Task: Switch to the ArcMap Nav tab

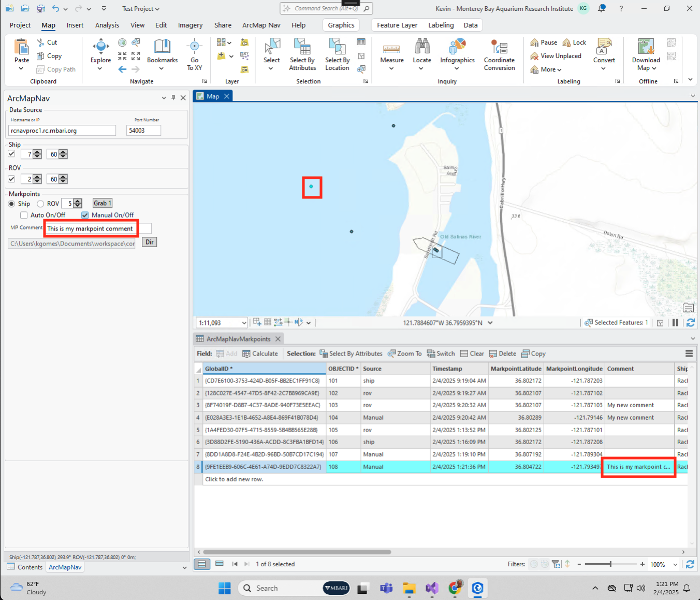Action: pyautogui.click(x=261, y=25)
